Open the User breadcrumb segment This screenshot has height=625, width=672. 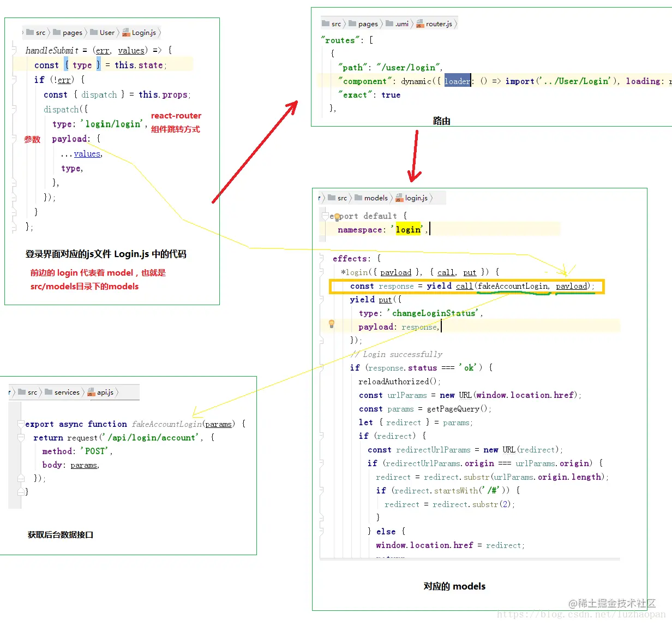pos(107,32)
